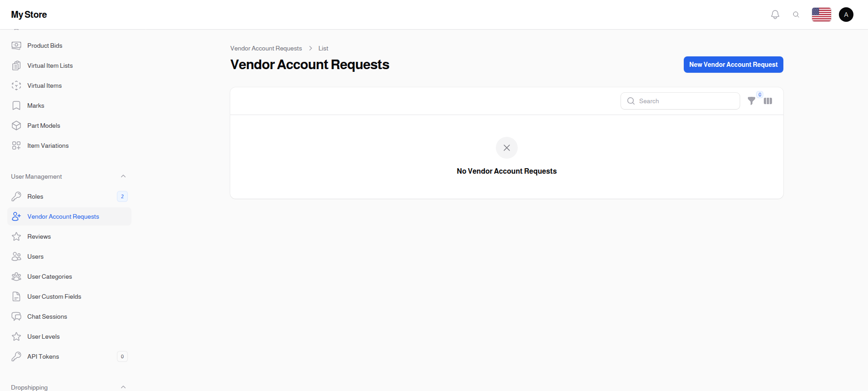Click the Vendor Account Requests user-plus icon
Viewport: 868px width, 391px height.
click(16, 216)
